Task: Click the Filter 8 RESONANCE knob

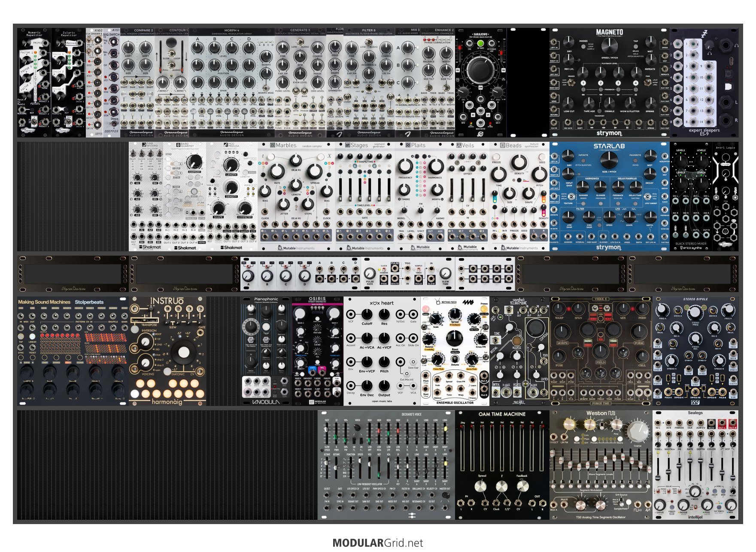Action: pos(369,56)
